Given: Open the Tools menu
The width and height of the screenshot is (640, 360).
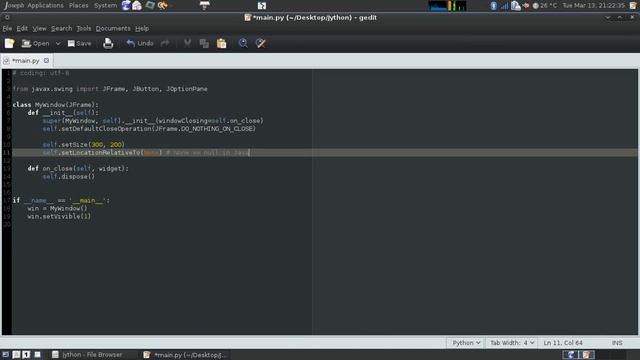Looking at the screenshot, I should 84,29.
